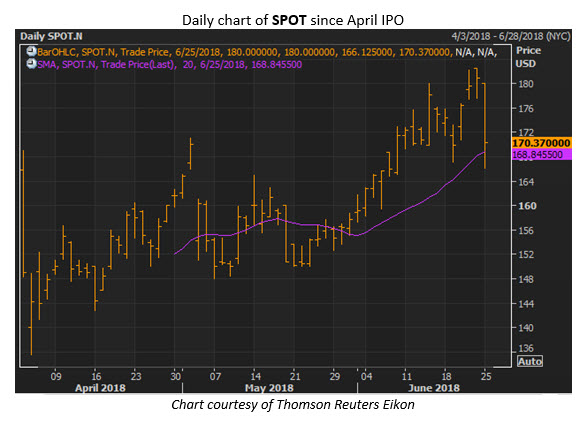Click the Price USD axis header
This screenshot has width=585, height=421.
528,57
